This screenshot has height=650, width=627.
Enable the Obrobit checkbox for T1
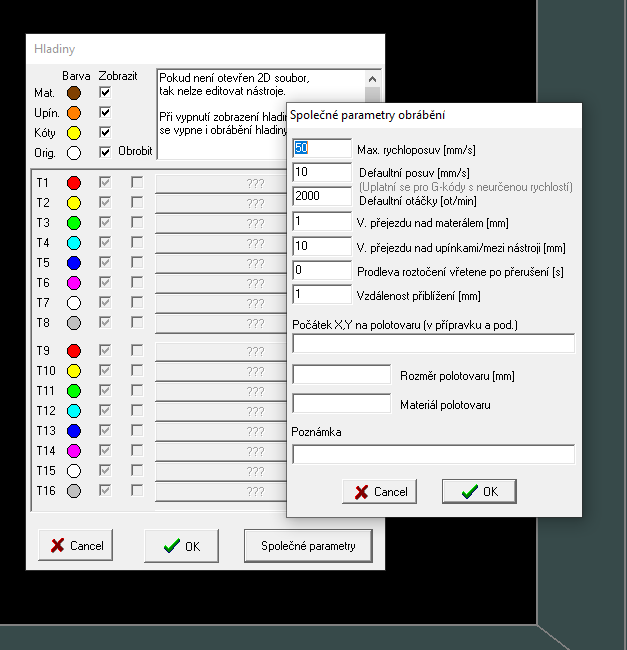[137, 183]
